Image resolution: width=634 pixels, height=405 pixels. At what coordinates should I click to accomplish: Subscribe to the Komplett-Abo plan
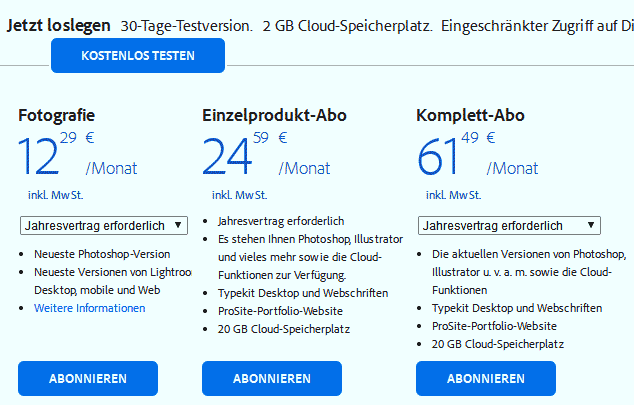point(486,379)
